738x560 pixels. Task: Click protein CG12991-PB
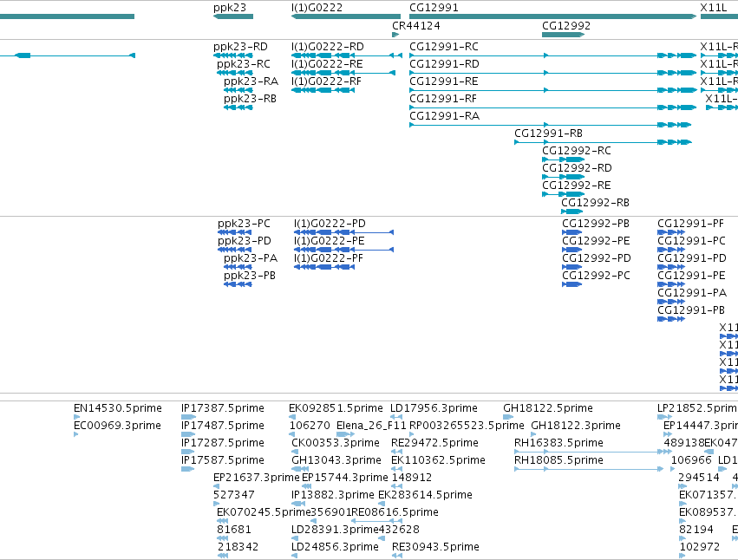pyautogui.click(x=671, y=320)
